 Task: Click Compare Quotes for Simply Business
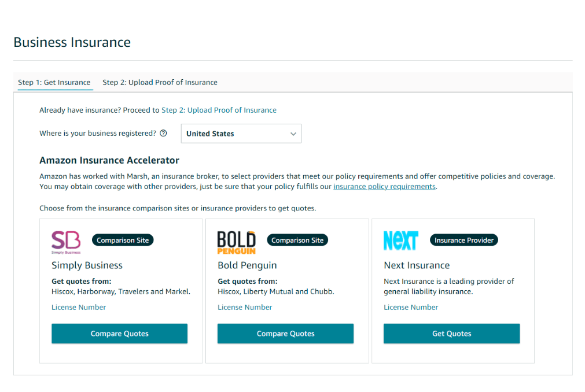[119, 334]
